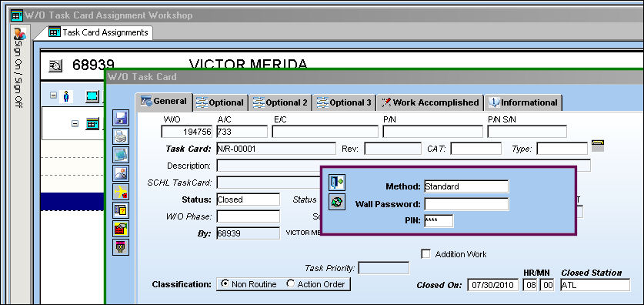Click the empty E/C field
Image resolution: width=644 pixels, height=305 pixels.
click(325, 132)
